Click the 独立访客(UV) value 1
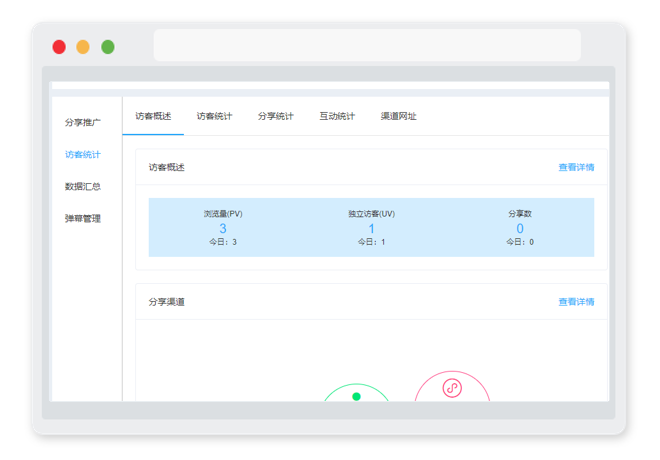The width and height of the screenshot is (660, 460). tap(371, 229)
